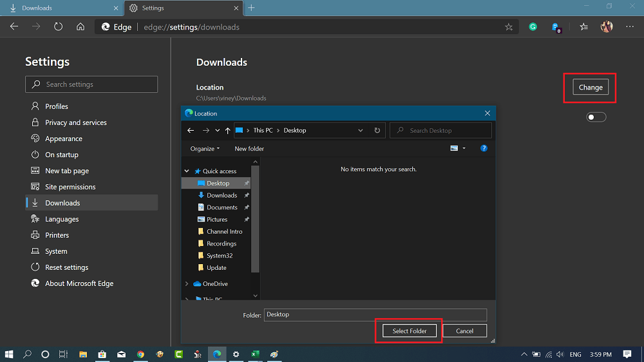Change the folder view layout icon
This screenshot has height=362, width=644.
454,148
